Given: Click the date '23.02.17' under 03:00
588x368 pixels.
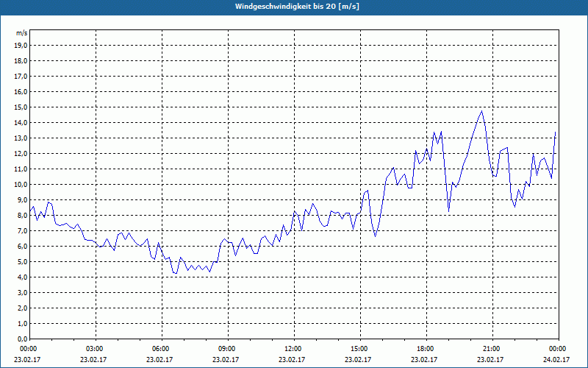Looking at the screenshot, I should (93, 359).
